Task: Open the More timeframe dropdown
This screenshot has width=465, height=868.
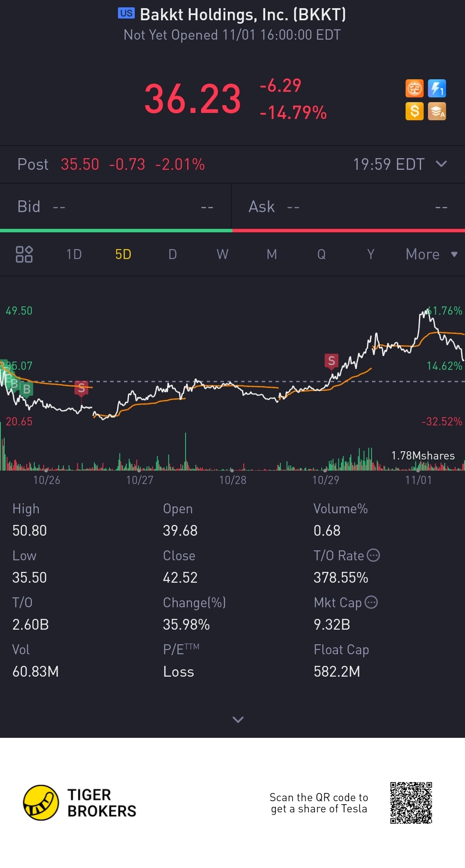Action: [432, 254]
